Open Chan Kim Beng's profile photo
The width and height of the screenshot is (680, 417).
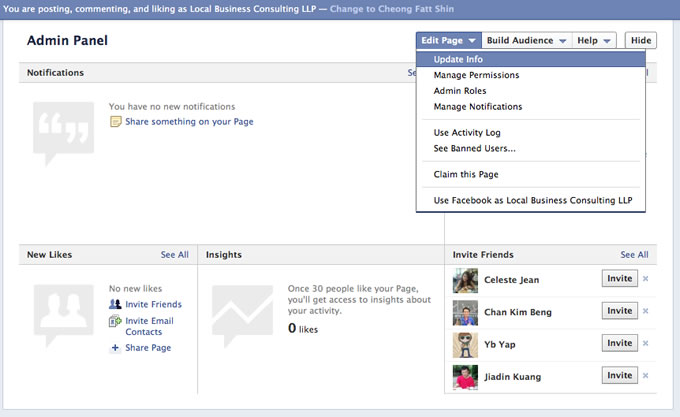pyautogui.click(x=465, y=313)
